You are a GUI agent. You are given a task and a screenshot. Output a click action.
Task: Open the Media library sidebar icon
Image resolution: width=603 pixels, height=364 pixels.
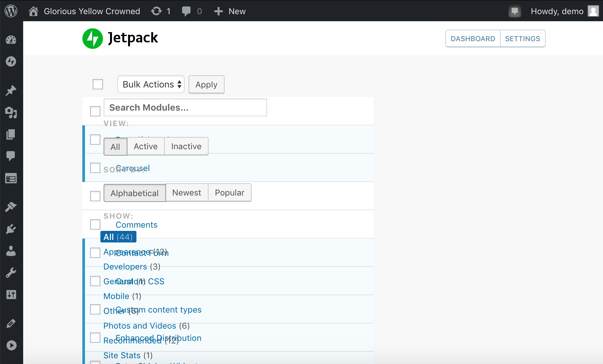point(11,113)
